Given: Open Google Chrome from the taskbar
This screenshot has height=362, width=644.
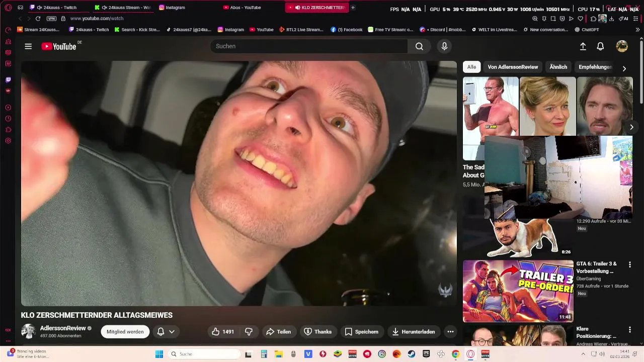Looking at the screenshot, I should [455, 354].
